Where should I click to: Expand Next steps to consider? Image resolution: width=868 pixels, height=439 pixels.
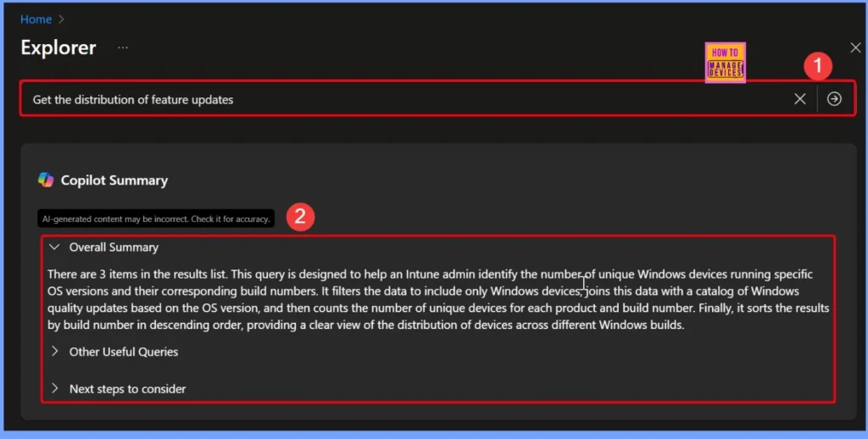(54, 388)
